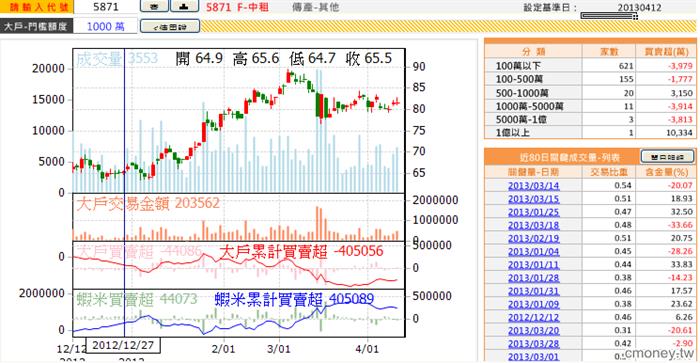This screenshot has height=363, width=700.
Task: Click the 含金量(%) column header
Action: 667,172
